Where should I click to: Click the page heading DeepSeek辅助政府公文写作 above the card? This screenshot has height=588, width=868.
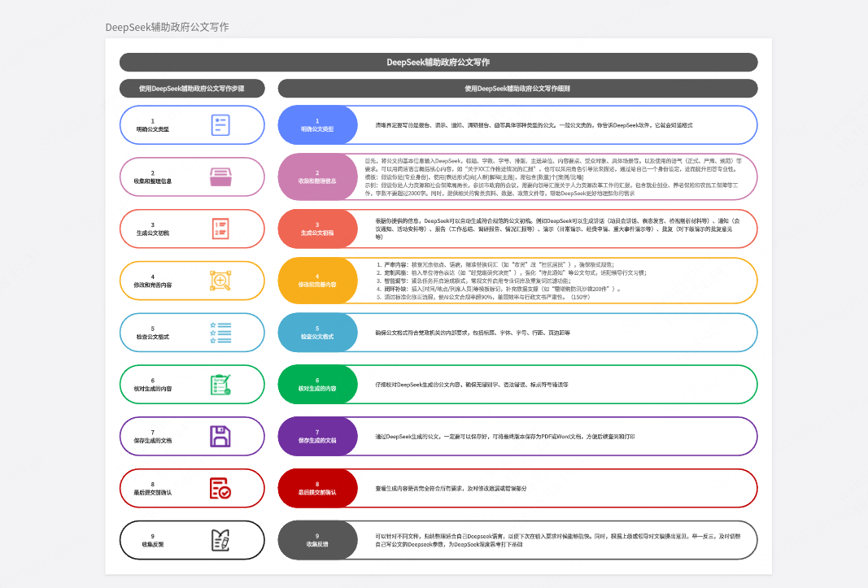pyautogui.click(x=168, y=27)
